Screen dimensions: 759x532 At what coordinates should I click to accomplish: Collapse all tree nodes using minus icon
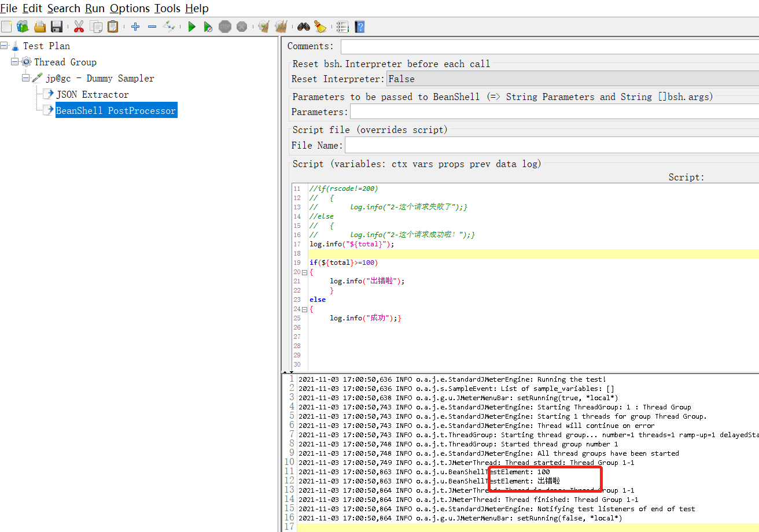tap(152, 26)
